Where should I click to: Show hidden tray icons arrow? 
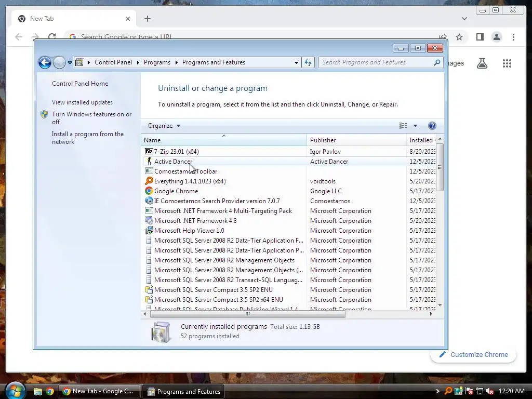[x=437, y=391]
